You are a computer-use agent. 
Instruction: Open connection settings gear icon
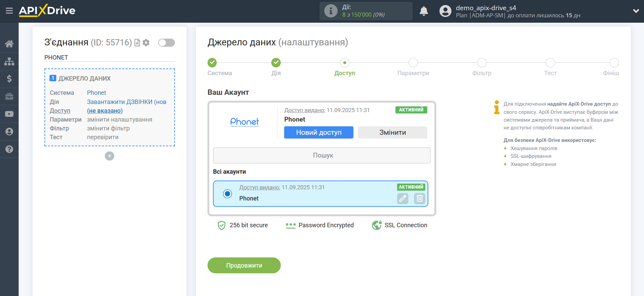[x=146, y=43]
